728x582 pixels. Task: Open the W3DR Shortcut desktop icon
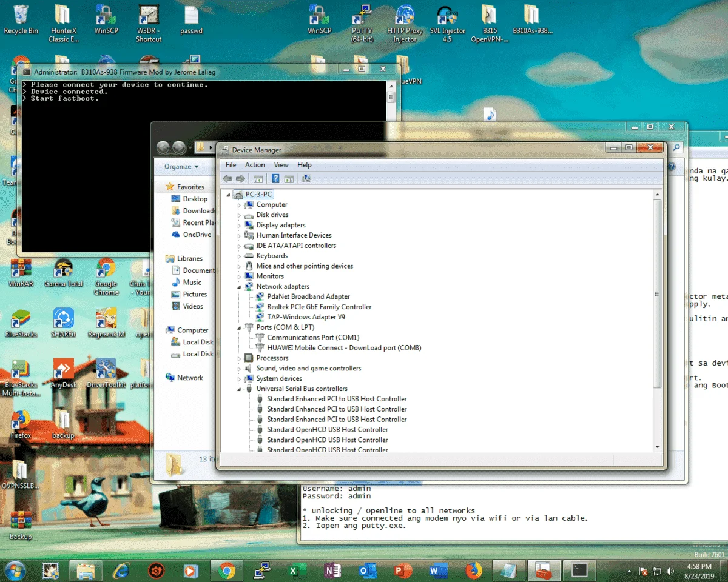pos(149,24)
